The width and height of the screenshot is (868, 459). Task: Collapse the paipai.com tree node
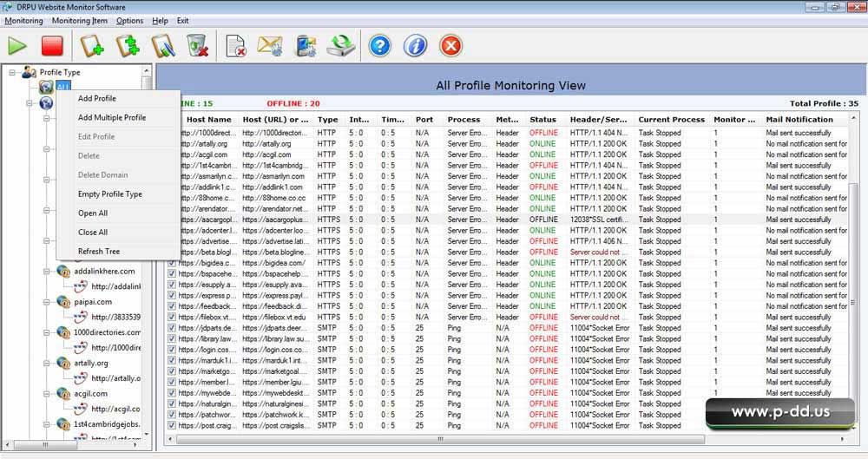(46, 302)
